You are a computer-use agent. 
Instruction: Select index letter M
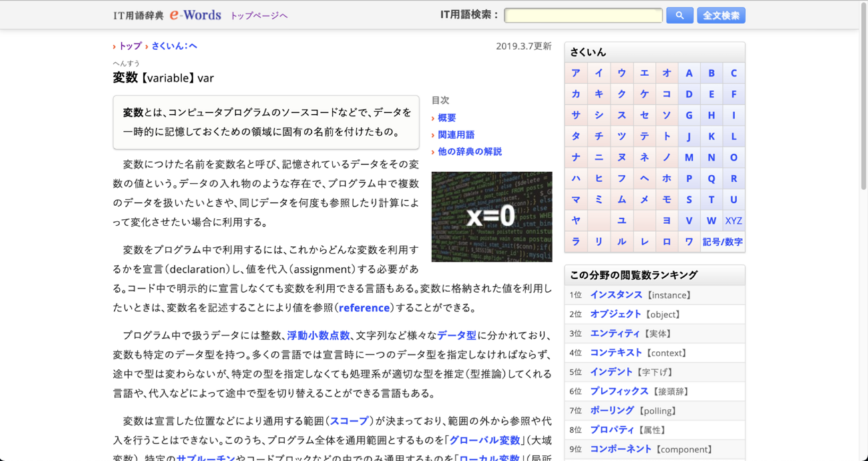point(689,157)
